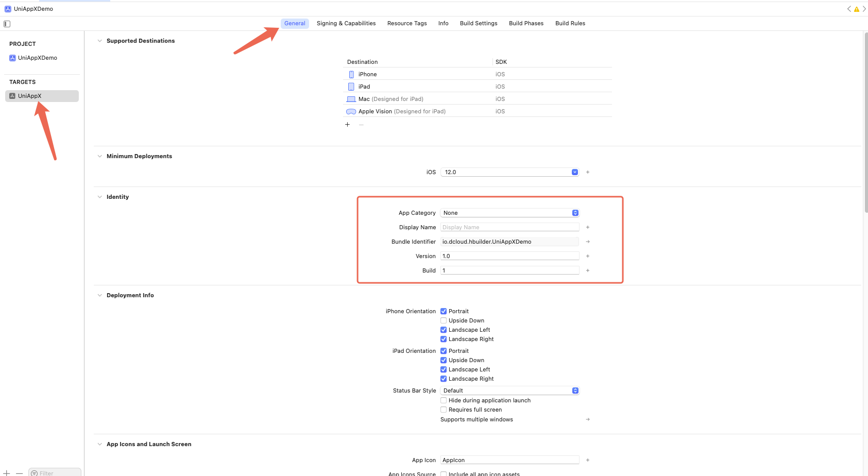Toggle iPhone Landscape Left checkbox

point(444,330)
